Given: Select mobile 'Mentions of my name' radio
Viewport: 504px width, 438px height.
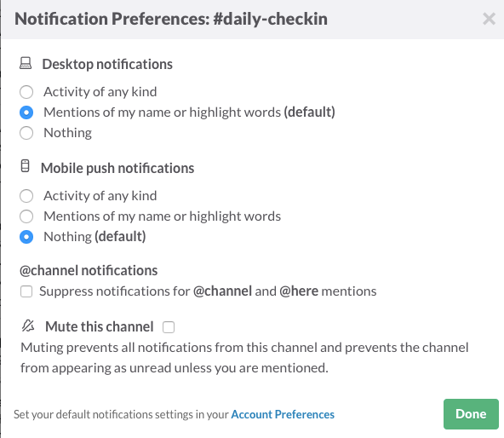Looking at the screenshot, I should pos(26,216).
